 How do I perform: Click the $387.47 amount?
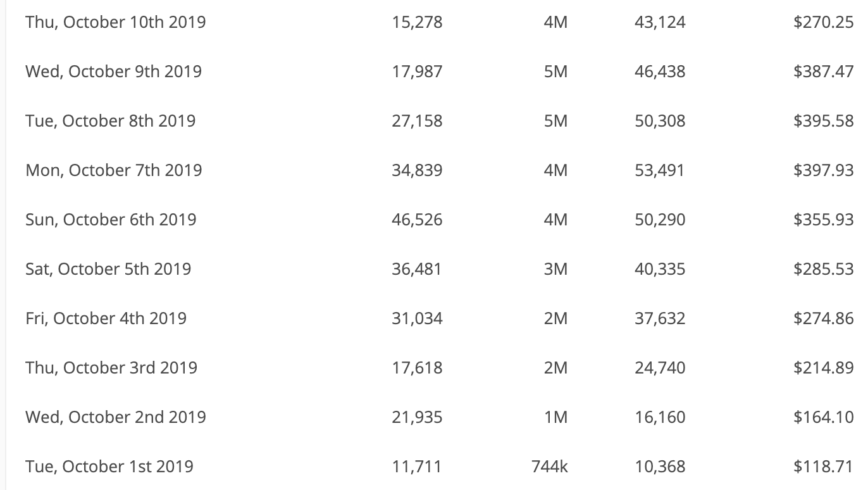point(824,72)
